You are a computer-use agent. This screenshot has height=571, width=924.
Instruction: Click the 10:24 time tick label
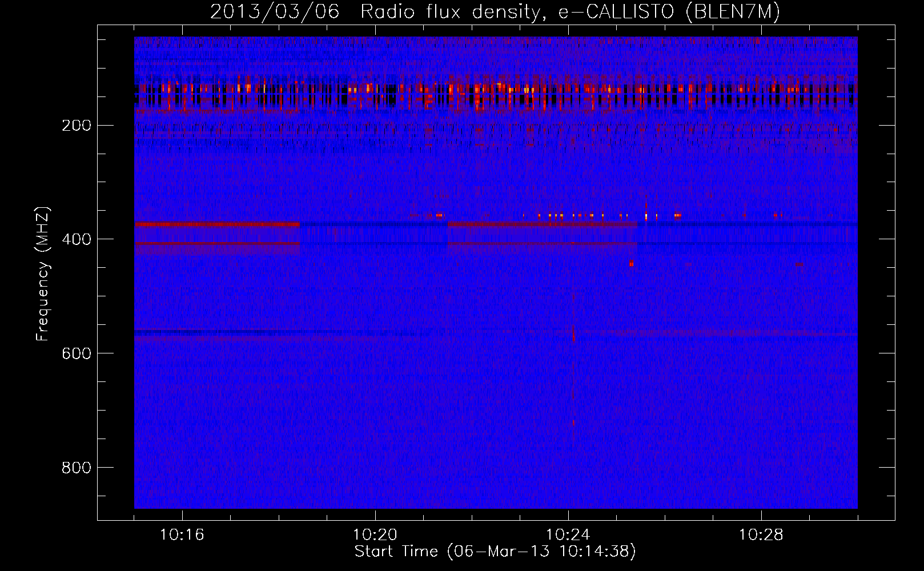568,534
